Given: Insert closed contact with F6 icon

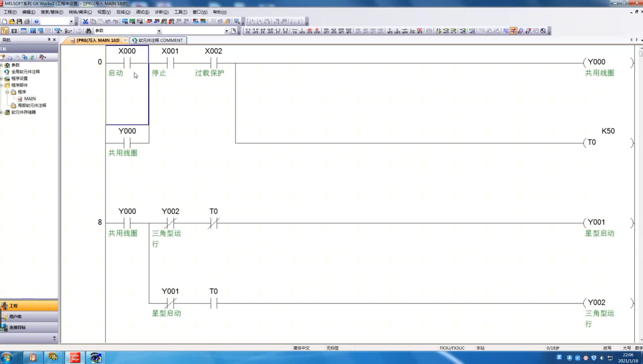Looking at the screenshot, I should coord(263,31).
